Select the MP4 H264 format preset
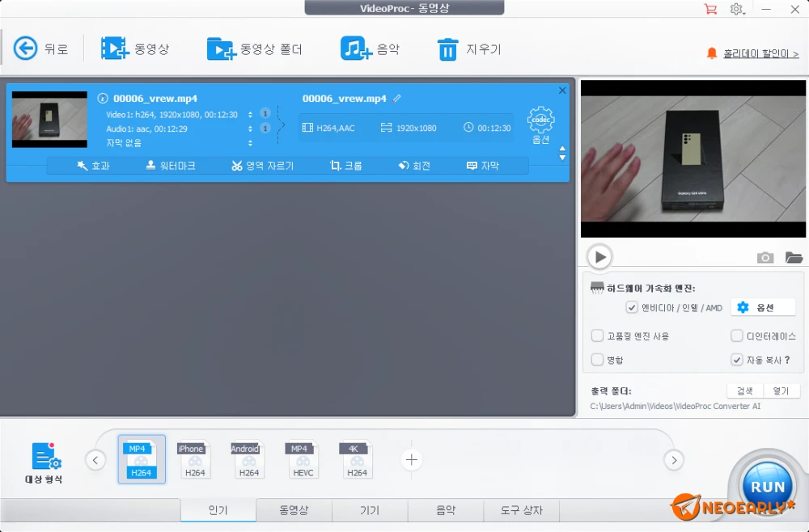809x532 pixels. point(142,459)
